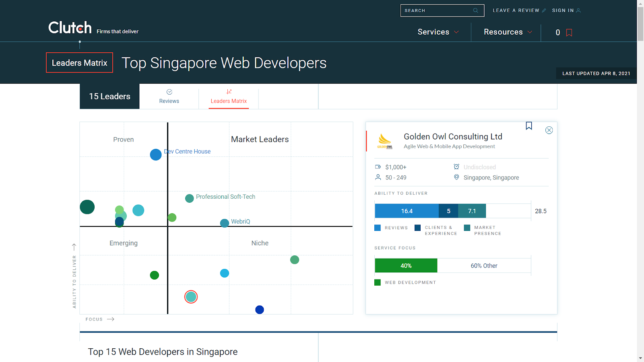Click the 'Top 15 Web Developers in Singapore' heading
Image resolution: width=644 pixels, height=362 pixels.
pos(163,352)
